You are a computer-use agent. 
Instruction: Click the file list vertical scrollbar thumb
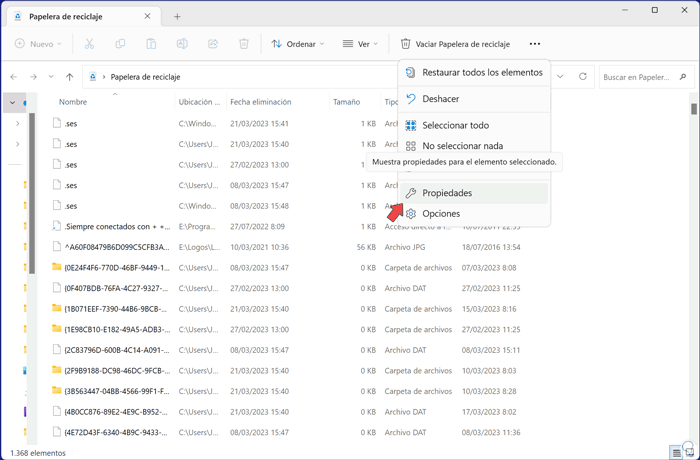[694, 109]
